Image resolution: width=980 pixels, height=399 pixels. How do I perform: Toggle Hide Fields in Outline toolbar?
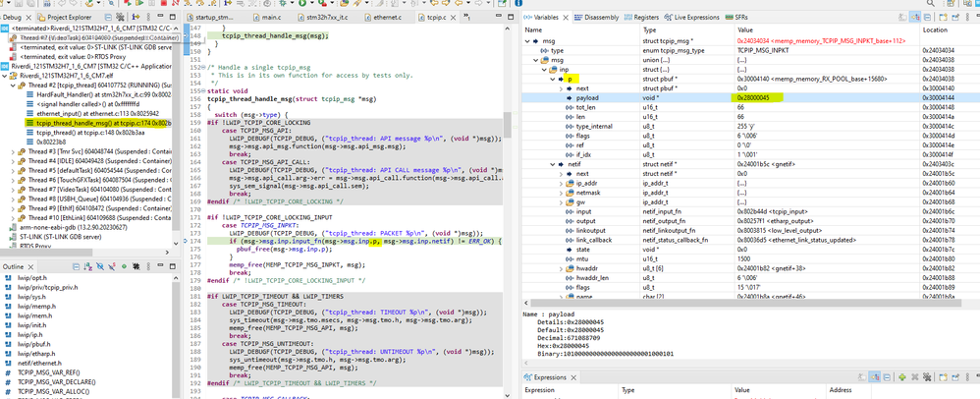tap(100, 267)
